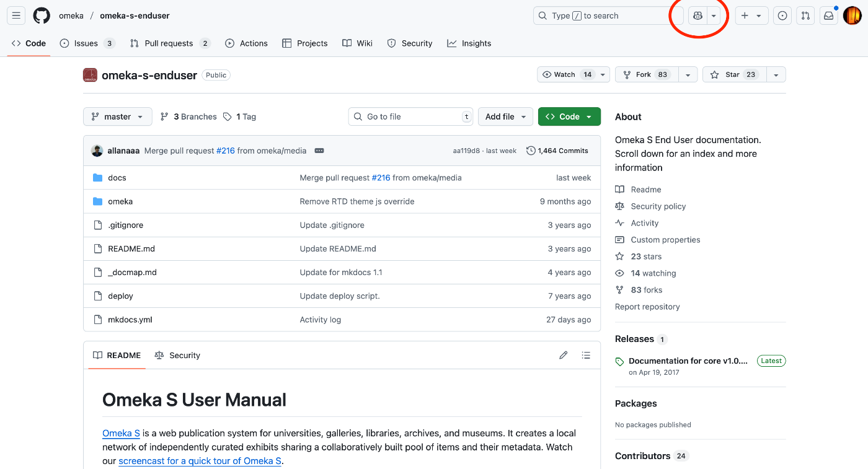Expand the Star lists dropdown arrow
This screenshot has height=469, width=868.
pyautogui.click(x=776, y=74)
